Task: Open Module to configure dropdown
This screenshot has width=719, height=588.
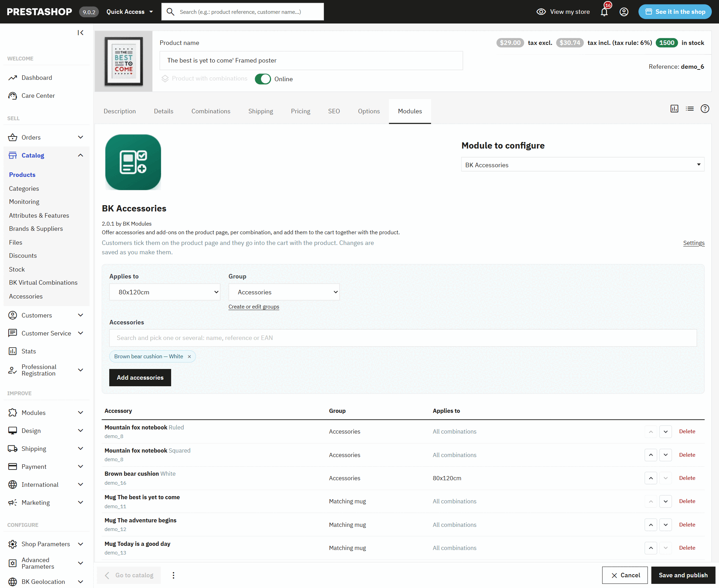Action: 583,165
